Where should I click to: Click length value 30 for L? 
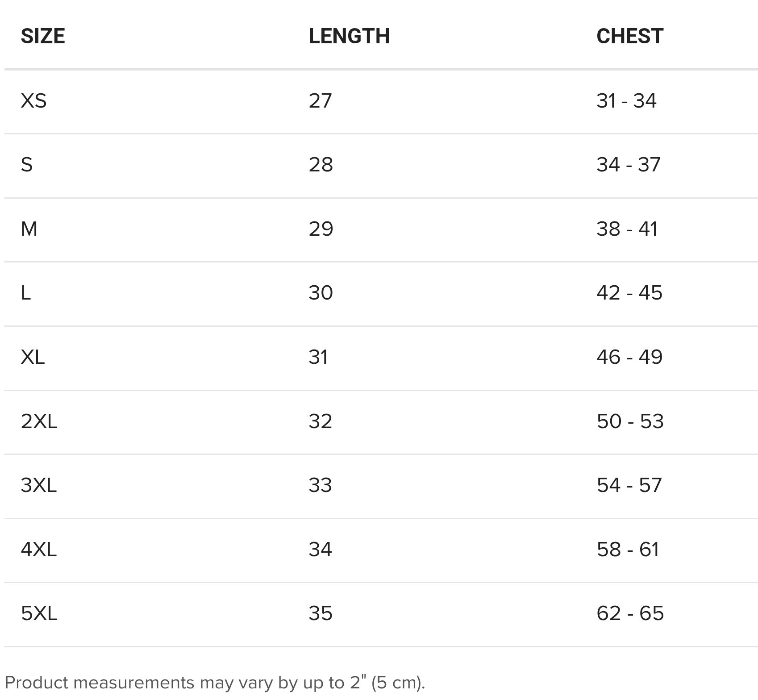pyautogui.click(x=321, y=293)
